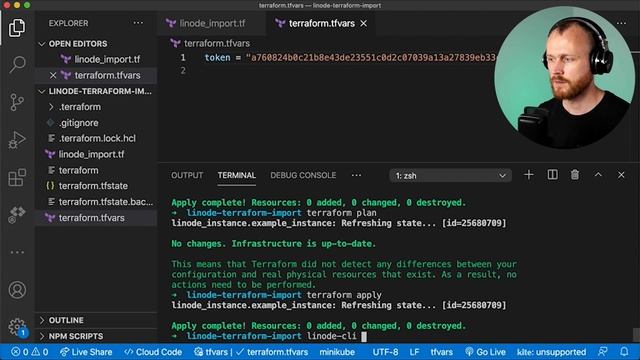Create a new terminal with plus icon
The image size is (640, 360).
click(x=529, y=175)
